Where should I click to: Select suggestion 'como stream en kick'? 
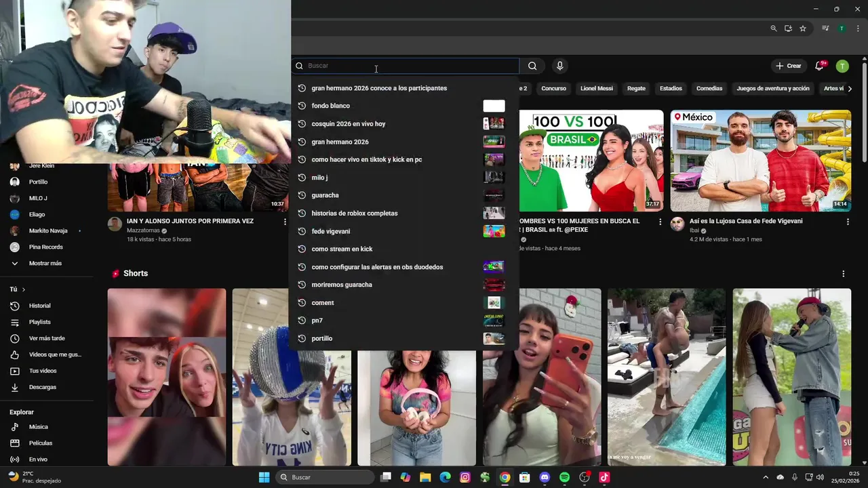point(404,249)
